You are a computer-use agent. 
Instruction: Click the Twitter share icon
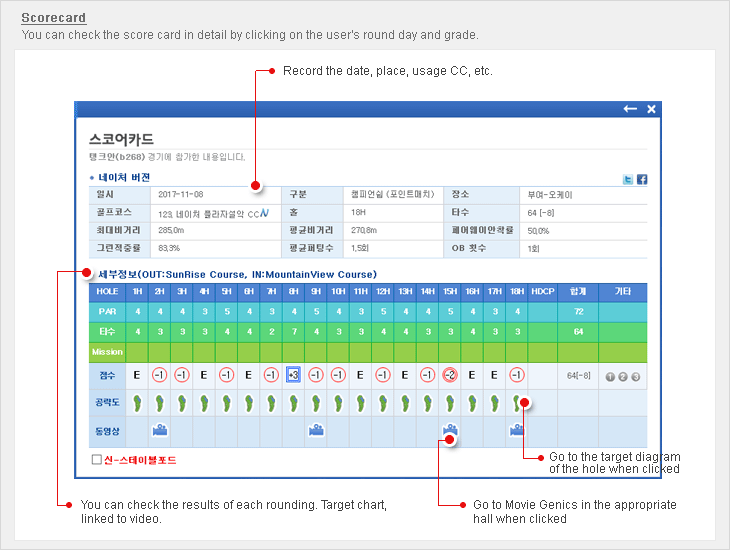(628, 179)
